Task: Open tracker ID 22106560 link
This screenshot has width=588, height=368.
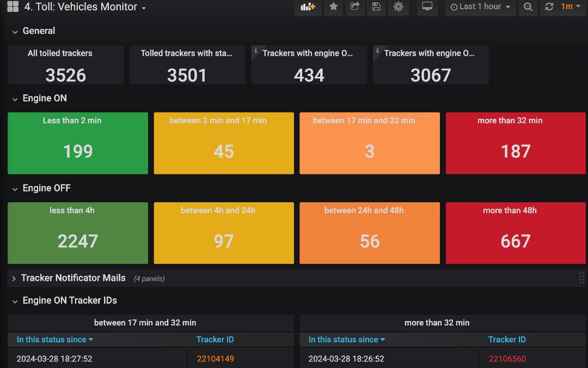Action: (507, 359)
